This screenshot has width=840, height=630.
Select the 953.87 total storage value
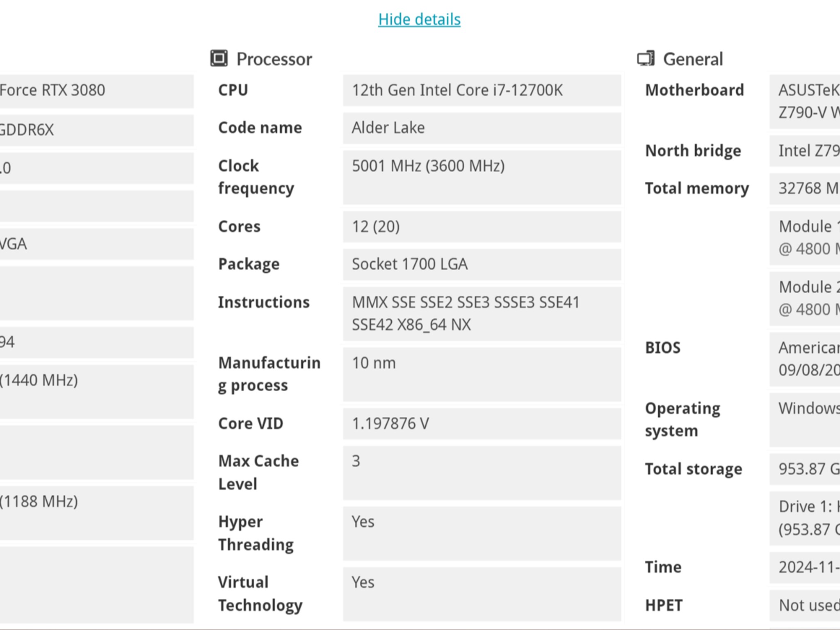(x=805, y=469)
